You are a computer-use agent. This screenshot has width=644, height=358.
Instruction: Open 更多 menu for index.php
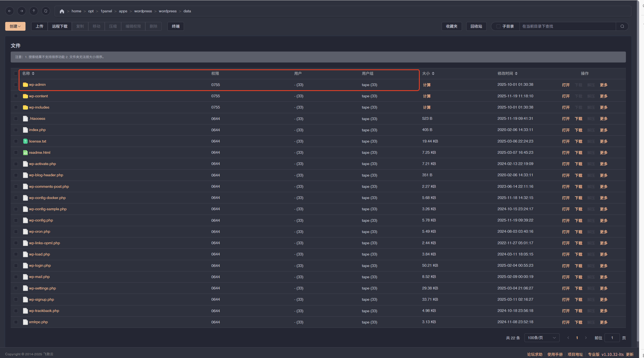tap(603, 130)
